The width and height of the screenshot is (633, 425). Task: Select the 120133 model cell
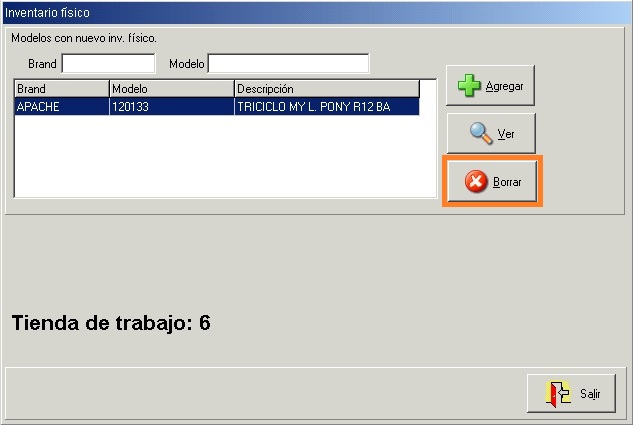172,107
